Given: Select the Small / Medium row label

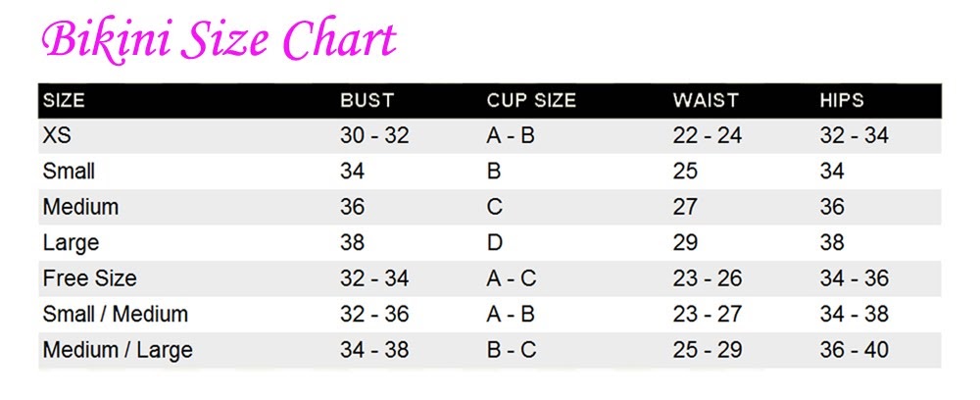Looking at the screenshot, I should click(115, 315).
